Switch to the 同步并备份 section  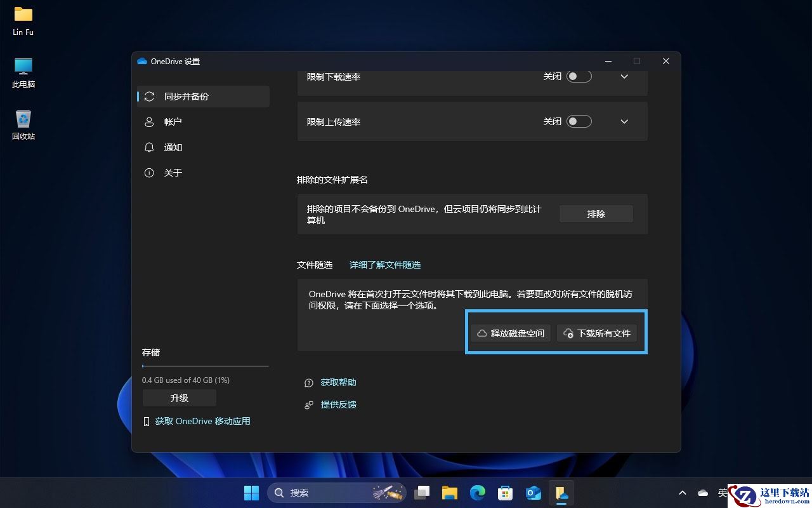pyautogui.click(x=203, y=97)
